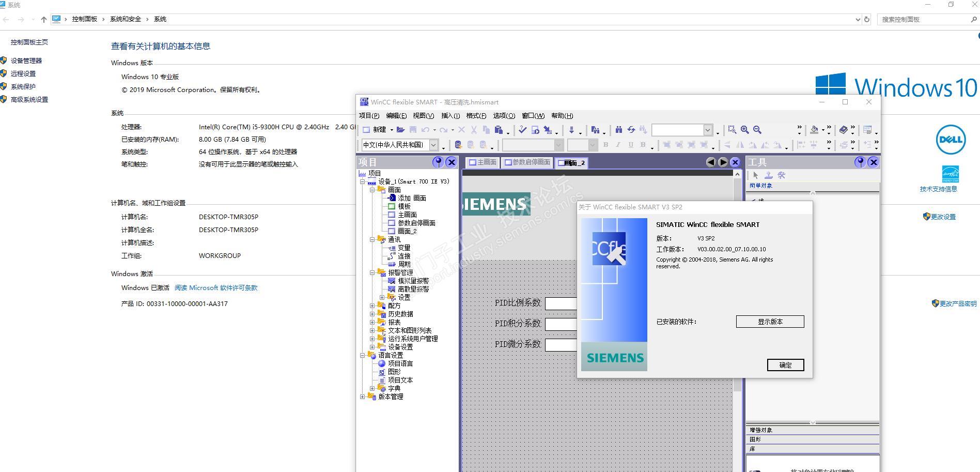980x472 pixels.
Task: Collapse the 设备_1(Smart 700 IE V3) node
Action: coord(363,182)
